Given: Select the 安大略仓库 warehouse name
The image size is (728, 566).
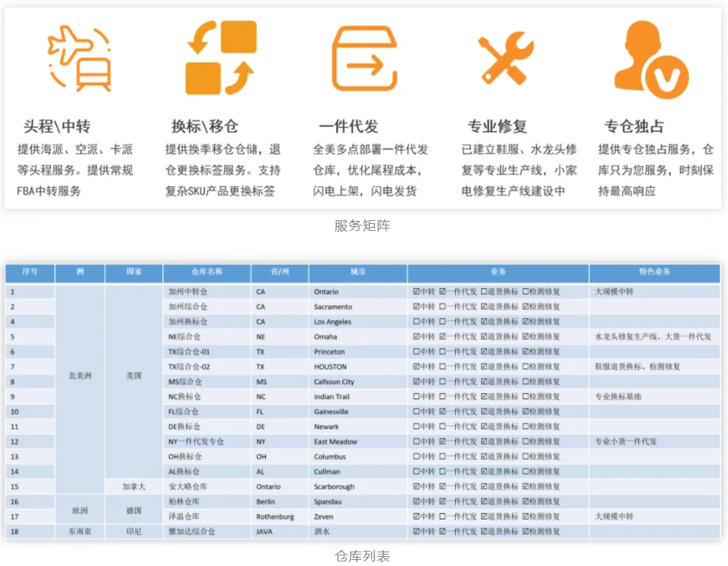Looking at the screenshot, I should tap(188, 487).
